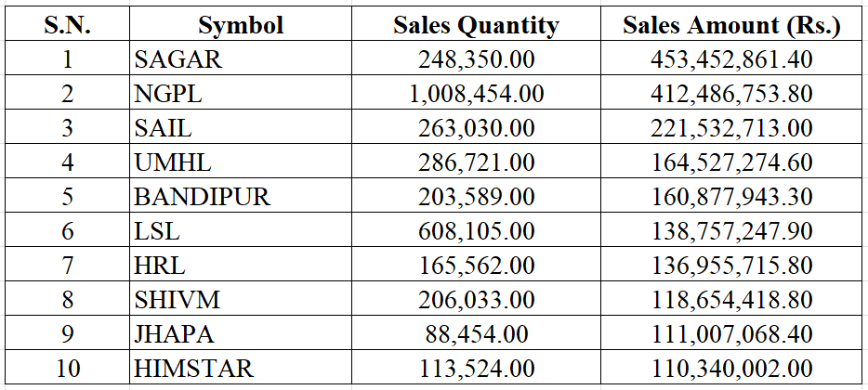Select the Sales Amount (Rs.) header

coord(731,25)
